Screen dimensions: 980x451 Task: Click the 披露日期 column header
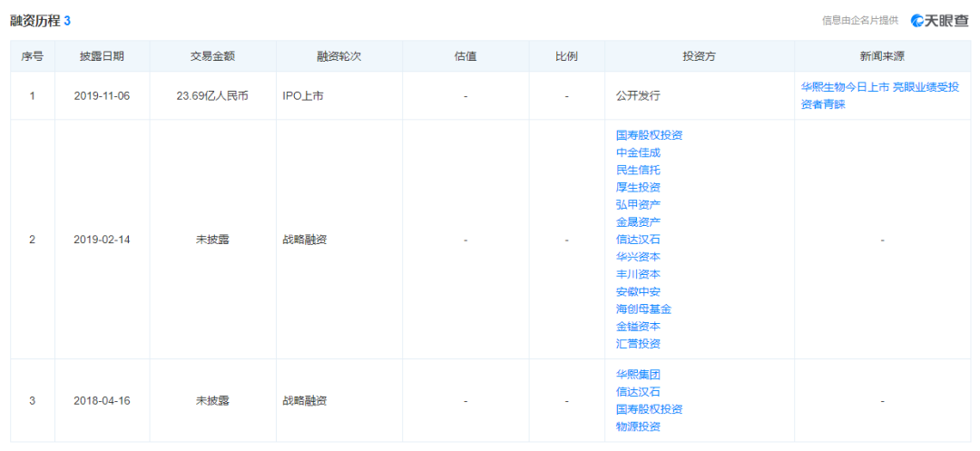102,56
